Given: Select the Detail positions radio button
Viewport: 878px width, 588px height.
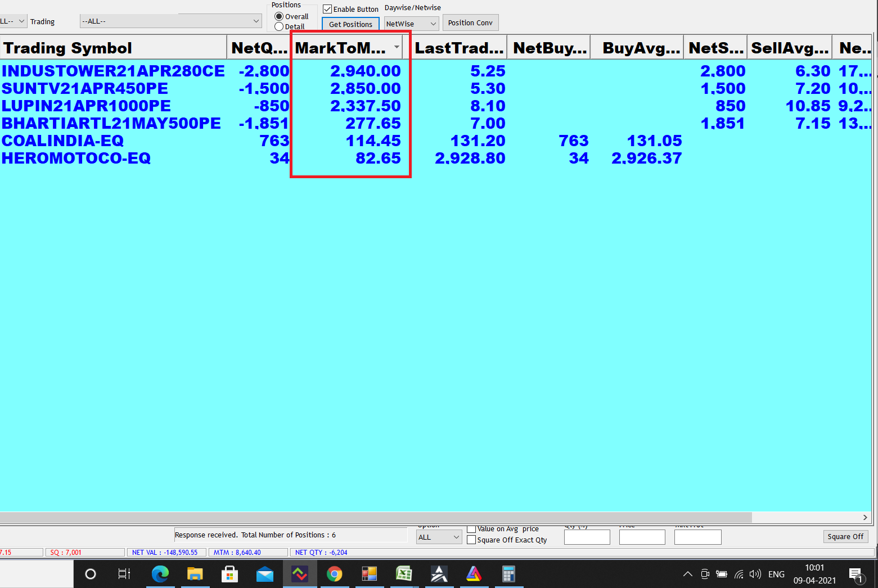Looking at the screenshot, I should pyautogui.click(x=279, y=26).
